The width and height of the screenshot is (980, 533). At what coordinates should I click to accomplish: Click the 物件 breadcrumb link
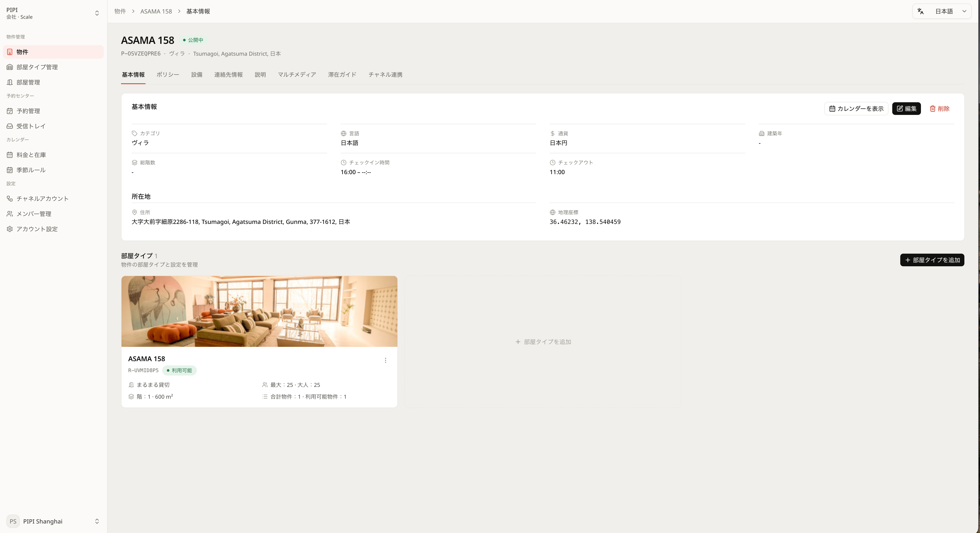(120, 11)
